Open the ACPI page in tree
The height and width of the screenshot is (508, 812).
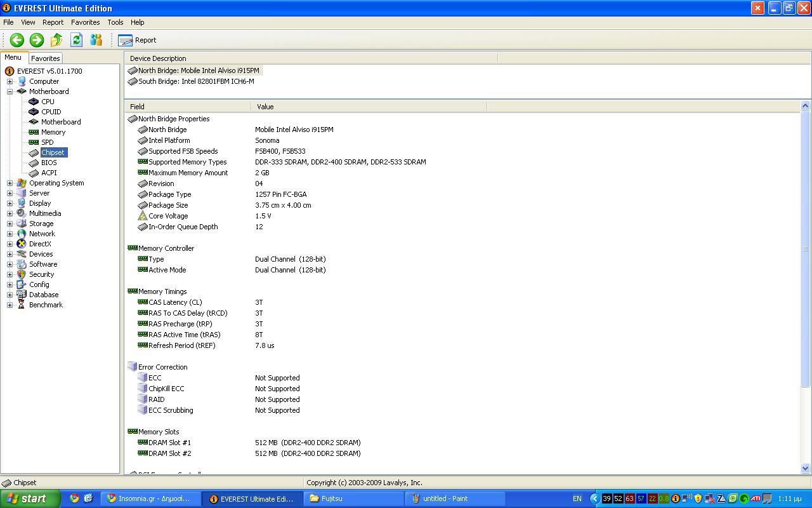coord(49,173)
